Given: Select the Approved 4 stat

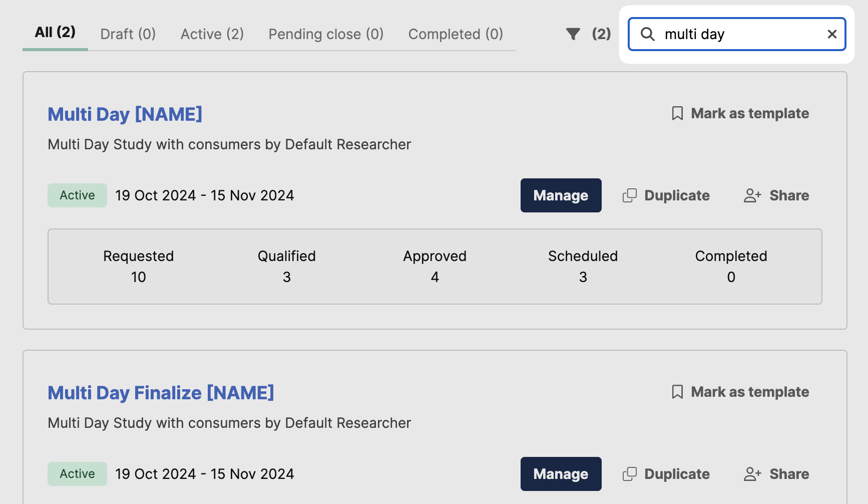Looking at the screenshot, I should coord(435,267).
